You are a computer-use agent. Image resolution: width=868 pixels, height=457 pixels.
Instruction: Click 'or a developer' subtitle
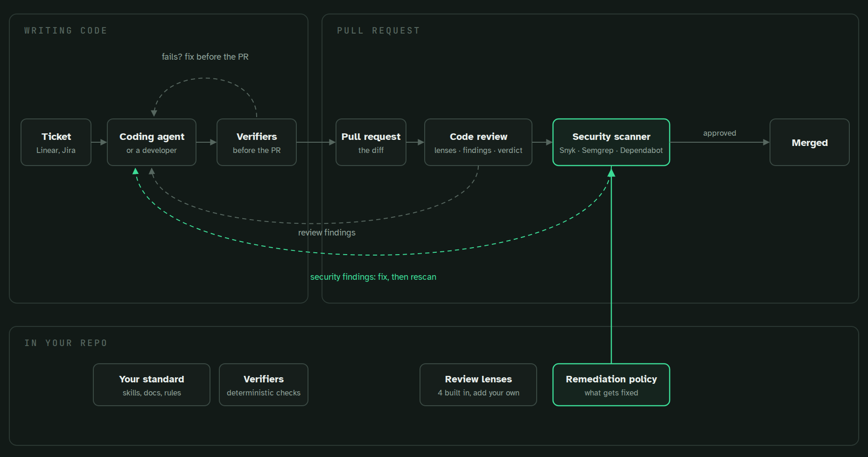152,150
